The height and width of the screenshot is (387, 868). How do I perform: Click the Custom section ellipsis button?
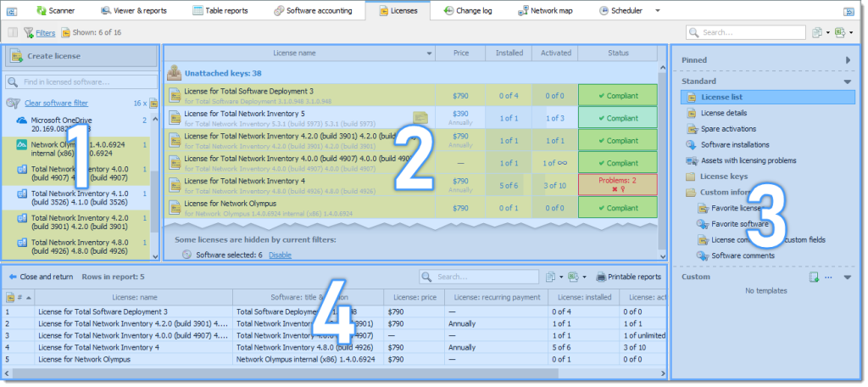(x=828, y=278)
